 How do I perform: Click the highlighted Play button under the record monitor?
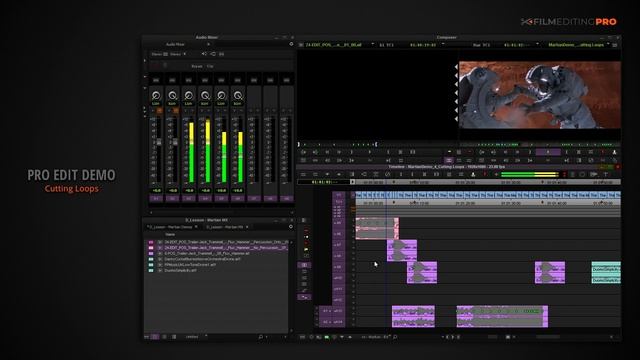(548, 152)
